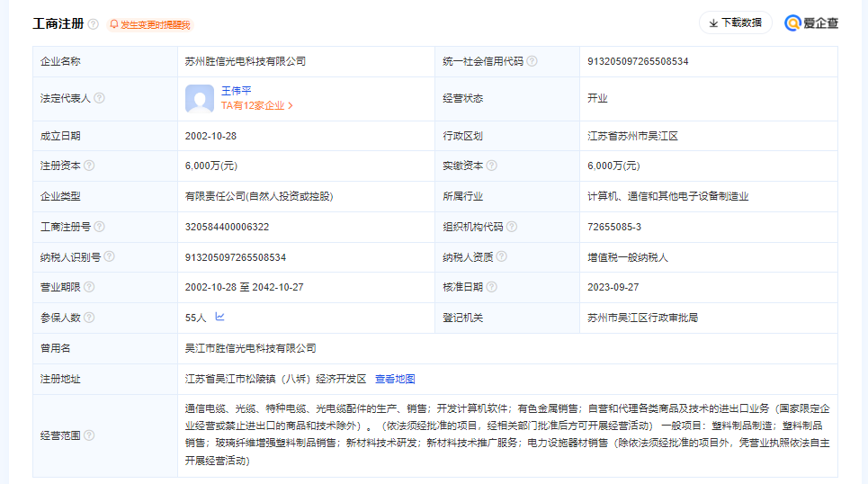Viewport: 868px width, 484px height.
Task: Click help icon beside 营业期限
Action: tap(89, 287)
